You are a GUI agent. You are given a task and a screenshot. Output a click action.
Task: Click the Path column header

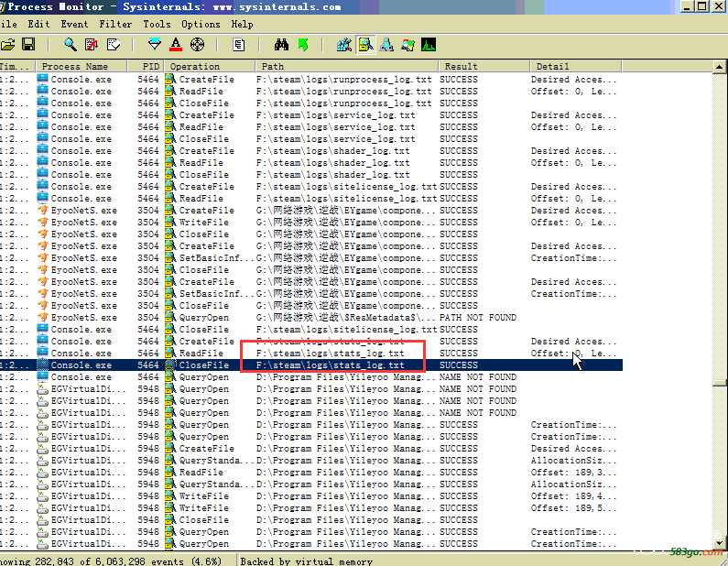point(346,66)
